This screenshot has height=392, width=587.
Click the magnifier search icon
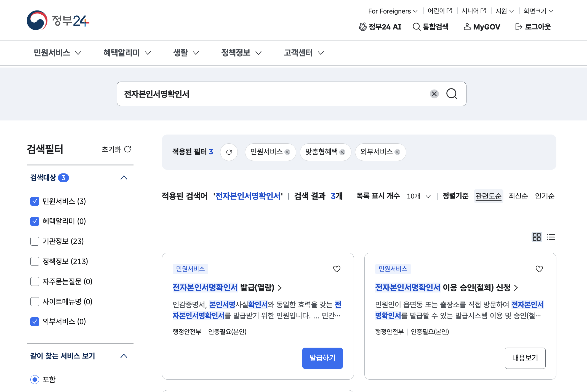click(x=452, y=94)
